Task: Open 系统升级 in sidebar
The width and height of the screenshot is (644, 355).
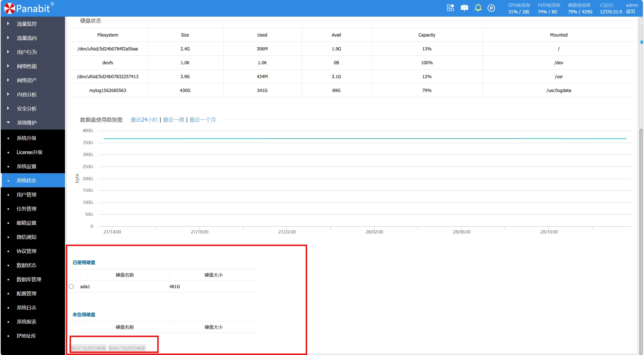Action: (x=33, y=138)
